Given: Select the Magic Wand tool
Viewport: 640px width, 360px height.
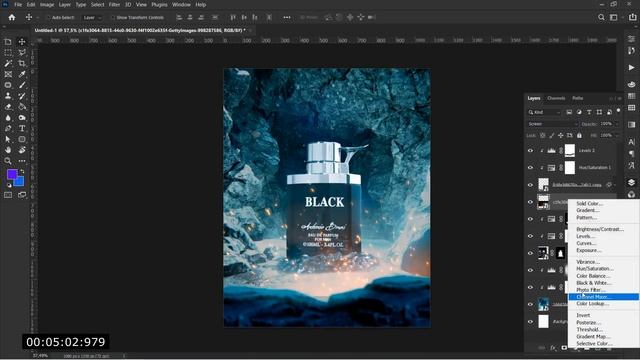Looking at the screenshot, I should (x=8, y=63).
